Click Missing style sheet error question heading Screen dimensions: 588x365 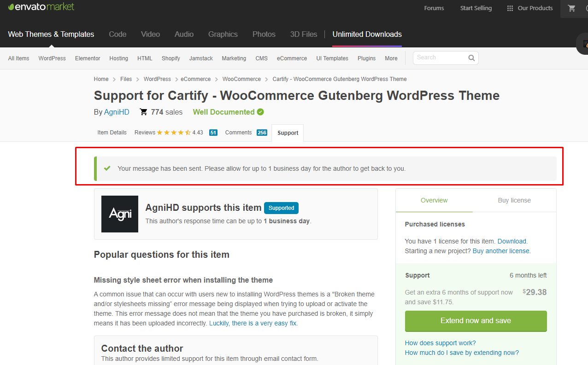(183, 280)
